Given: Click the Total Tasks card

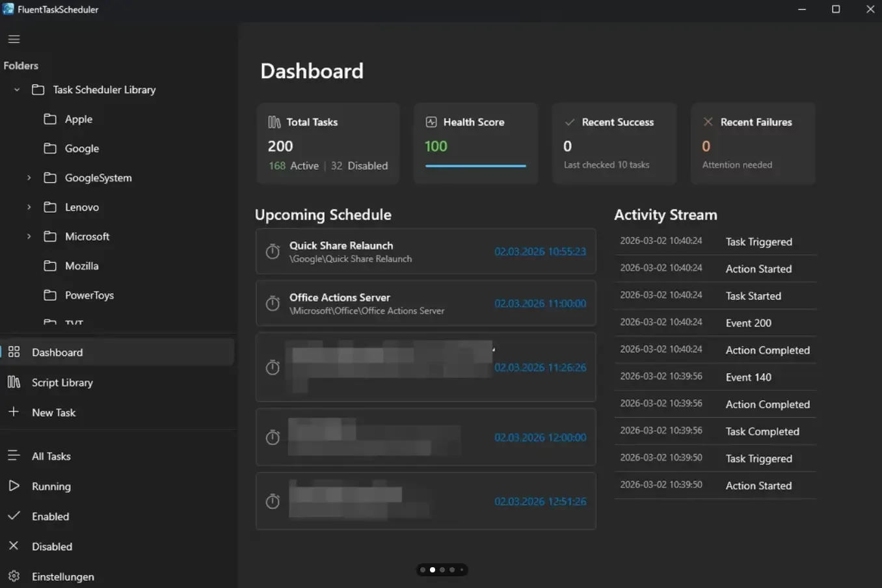Looking at the screenshot, I should pos(328,144).
